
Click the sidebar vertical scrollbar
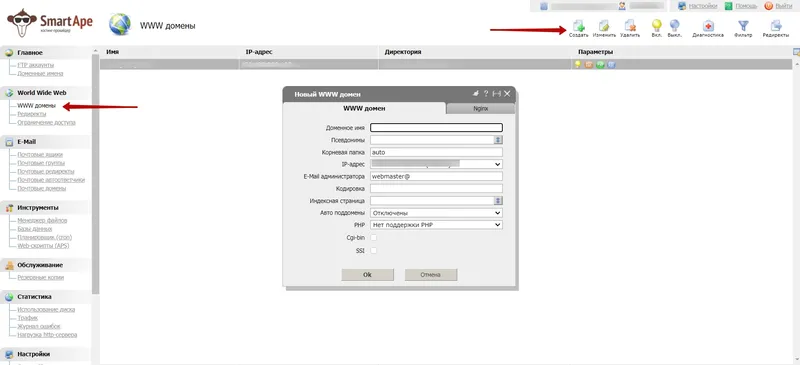pos(95,174)
